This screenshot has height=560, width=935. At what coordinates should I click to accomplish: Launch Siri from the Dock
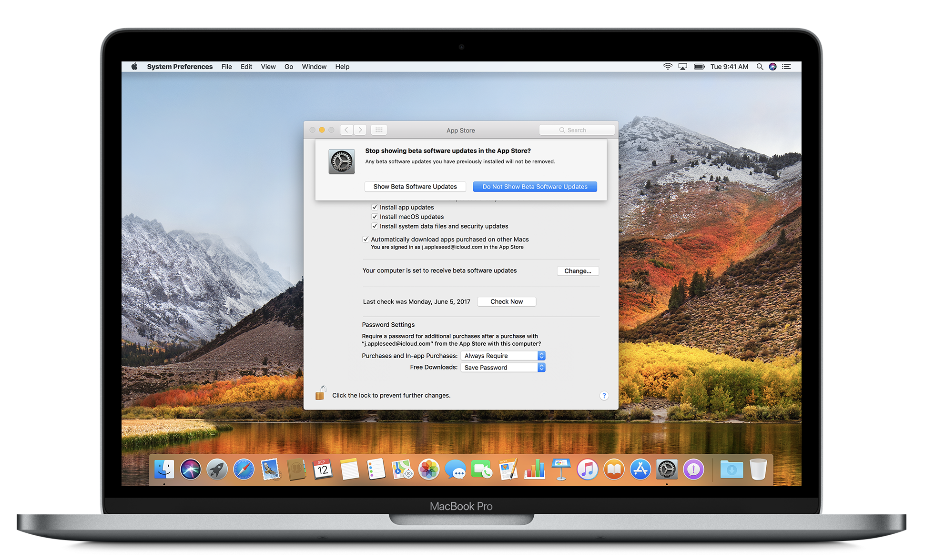tap(191, 470)
